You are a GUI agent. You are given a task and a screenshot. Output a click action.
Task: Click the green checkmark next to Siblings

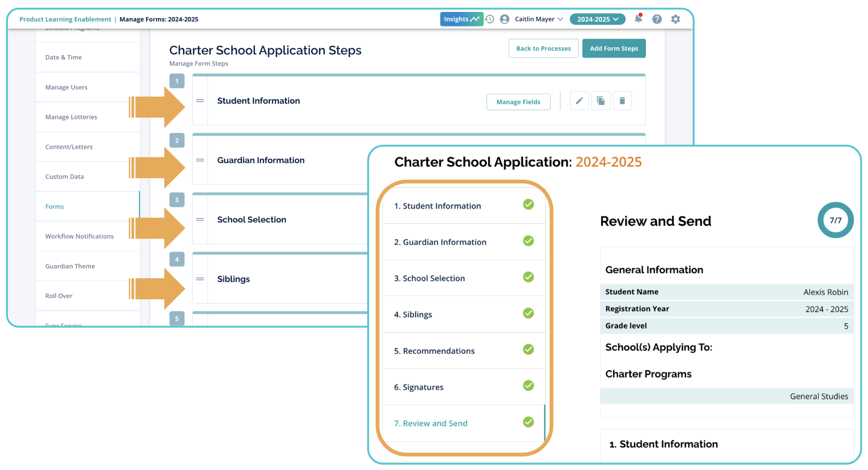[528, 313]
